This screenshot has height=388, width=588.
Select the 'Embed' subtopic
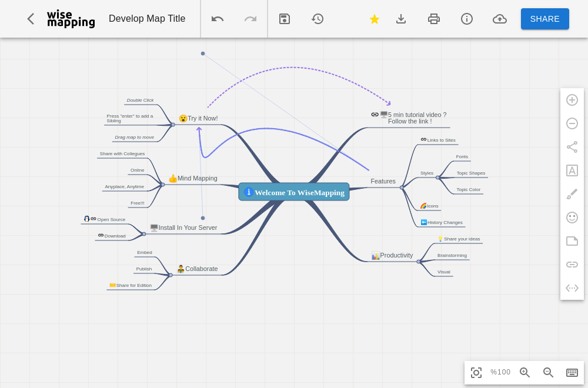(145, 253)
